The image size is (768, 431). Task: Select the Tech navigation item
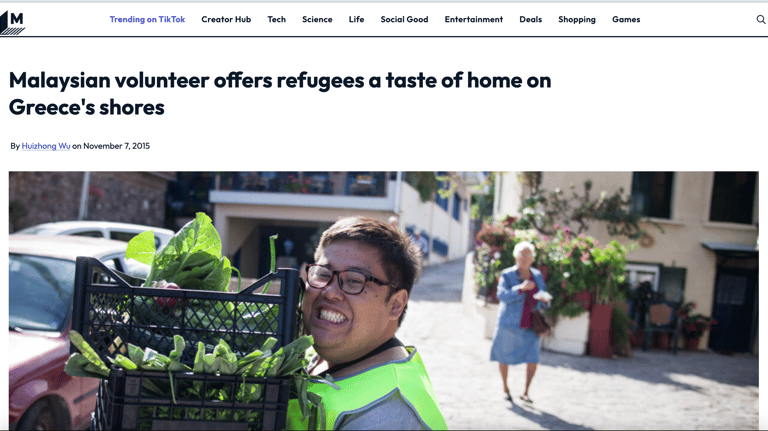point(277,20)
